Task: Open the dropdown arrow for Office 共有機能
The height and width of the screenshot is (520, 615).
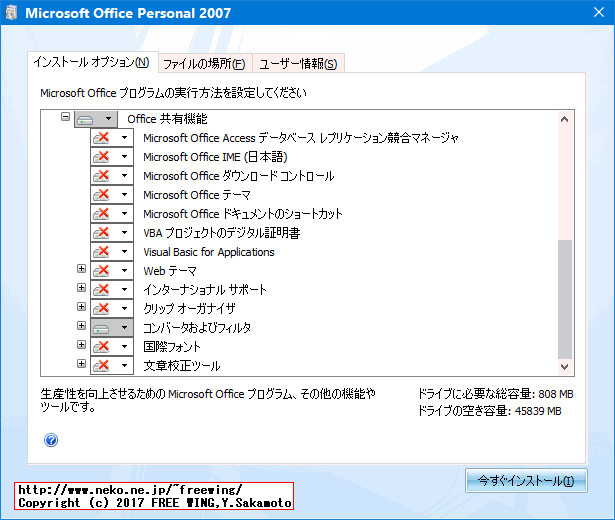Action: coord(109,119)
